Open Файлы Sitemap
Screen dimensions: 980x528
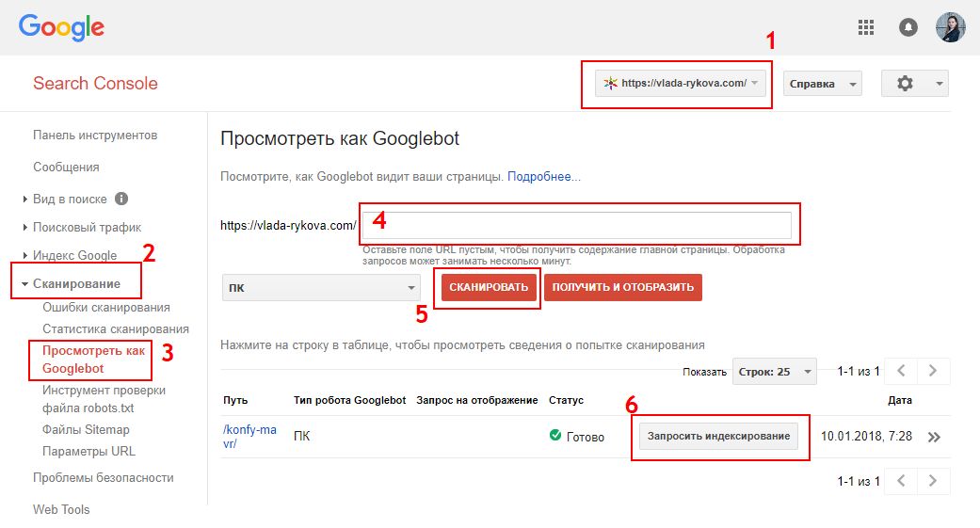[86, 429]
